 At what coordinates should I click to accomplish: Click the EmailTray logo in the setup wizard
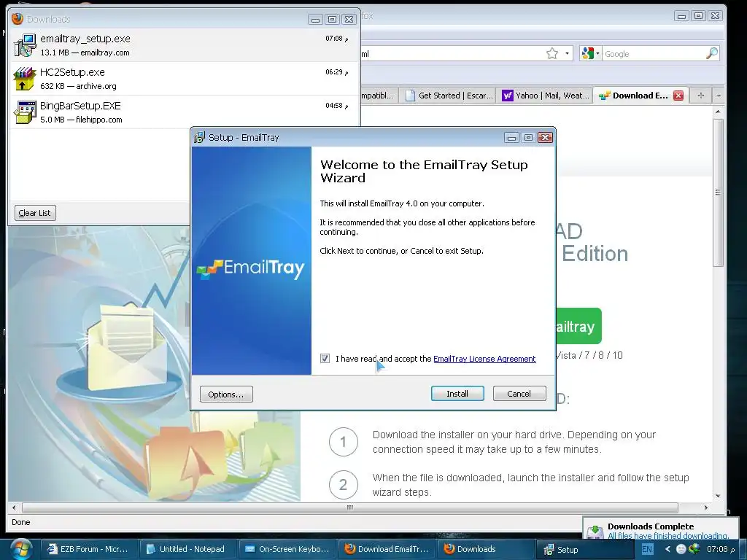click(x=251, y=268)
